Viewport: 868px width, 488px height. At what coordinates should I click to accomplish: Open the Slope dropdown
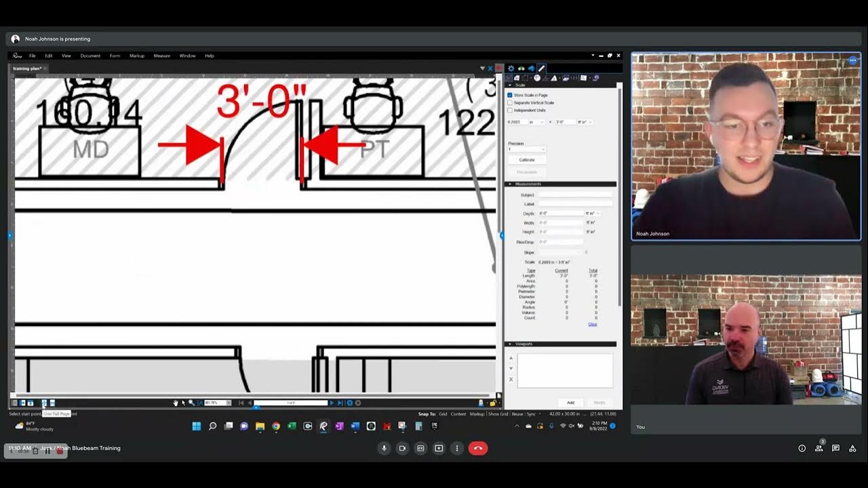561,252
